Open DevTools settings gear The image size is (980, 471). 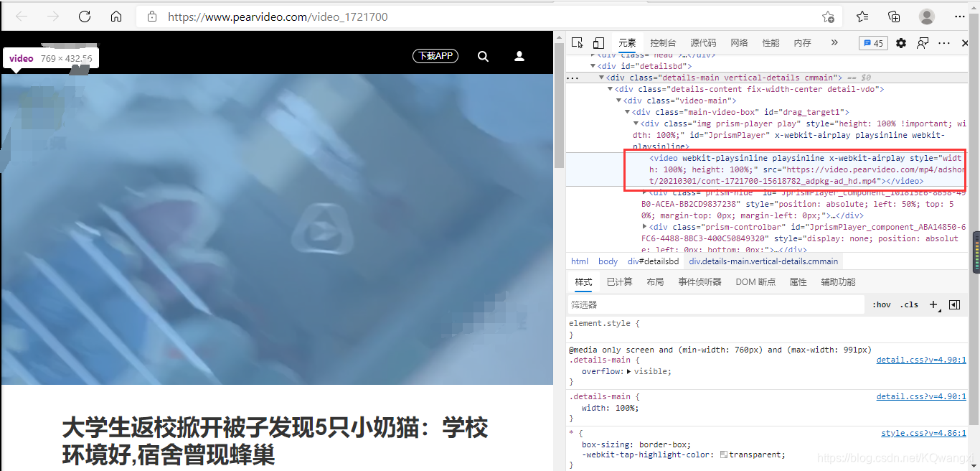pyautogui.click(x=901, y=43)
